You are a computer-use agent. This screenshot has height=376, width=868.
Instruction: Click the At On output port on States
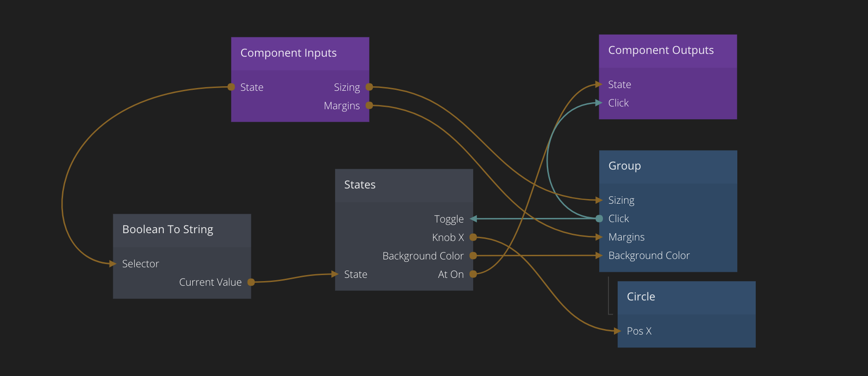click(x=473, y=274)
